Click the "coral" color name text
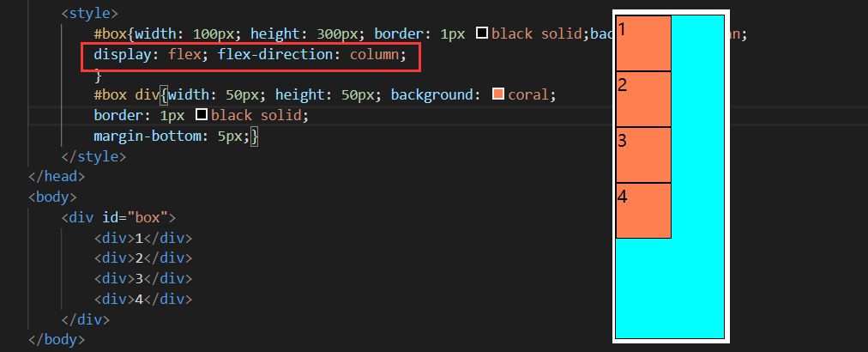The width and height of the screenshot is (868, 352). click(x=529, y=94)
